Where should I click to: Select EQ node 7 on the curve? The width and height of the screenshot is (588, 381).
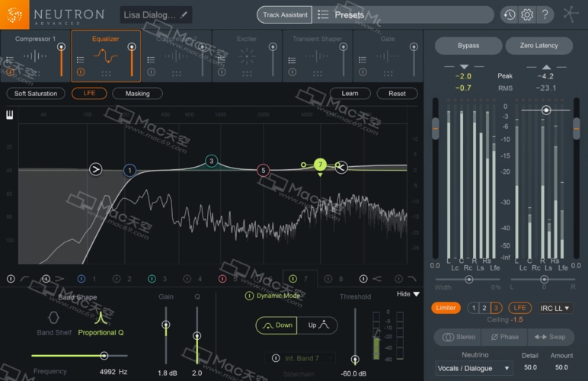pos(320,165)
